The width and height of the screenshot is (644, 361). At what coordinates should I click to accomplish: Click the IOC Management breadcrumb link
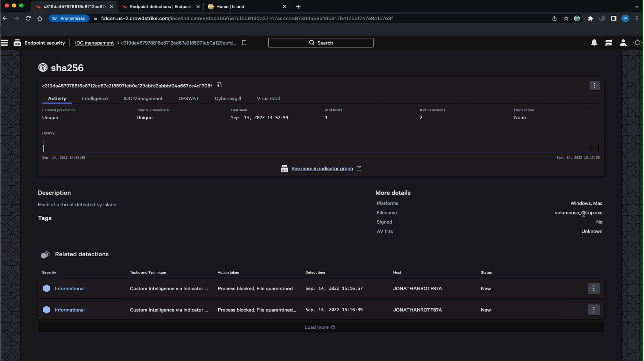click(x=94, y=42)
